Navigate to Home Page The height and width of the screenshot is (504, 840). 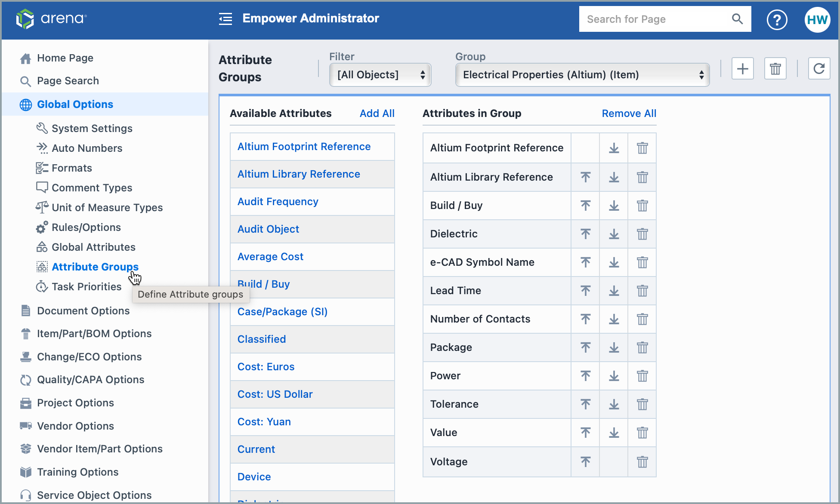pos(65,58)
